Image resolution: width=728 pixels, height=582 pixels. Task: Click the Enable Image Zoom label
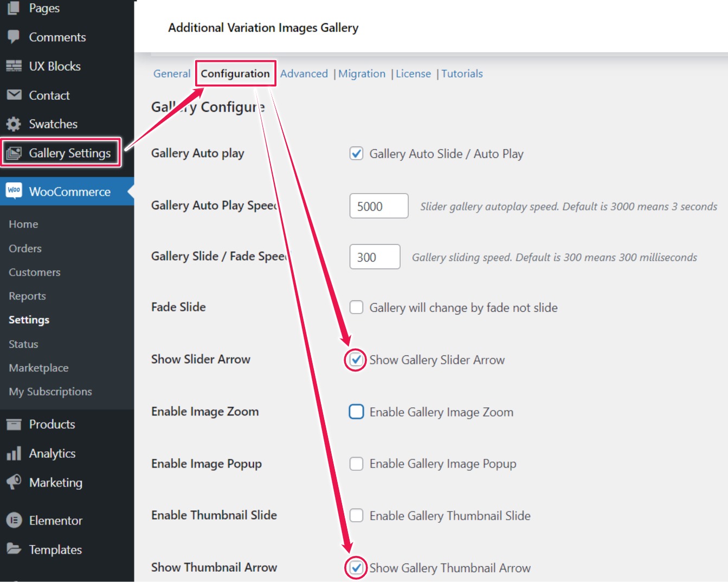pyautogui.click(x=205, y=411)
